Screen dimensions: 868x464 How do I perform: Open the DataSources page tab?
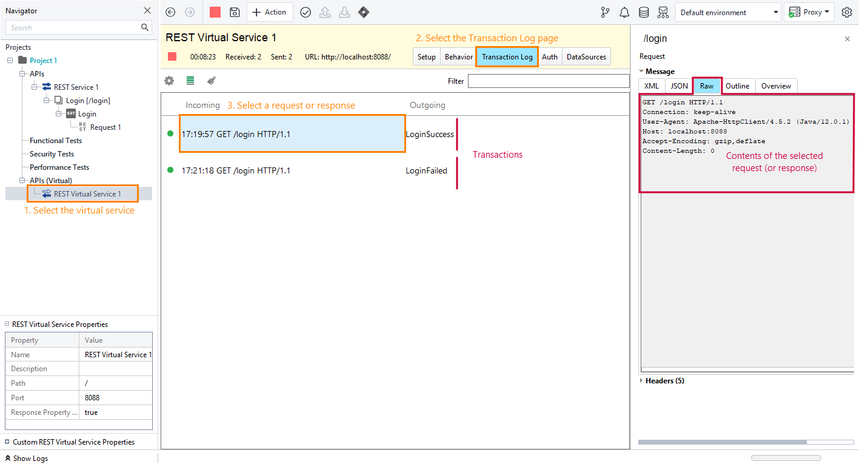click(x=586, y=56)
